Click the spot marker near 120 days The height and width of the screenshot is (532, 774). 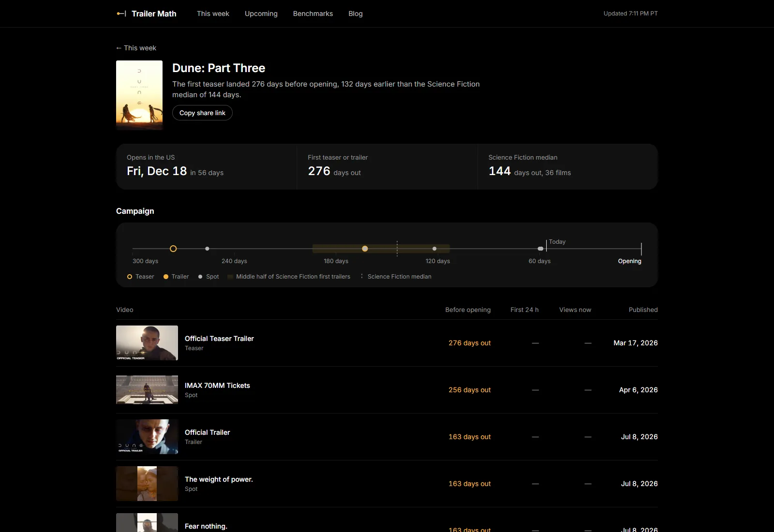pos(434,249)
